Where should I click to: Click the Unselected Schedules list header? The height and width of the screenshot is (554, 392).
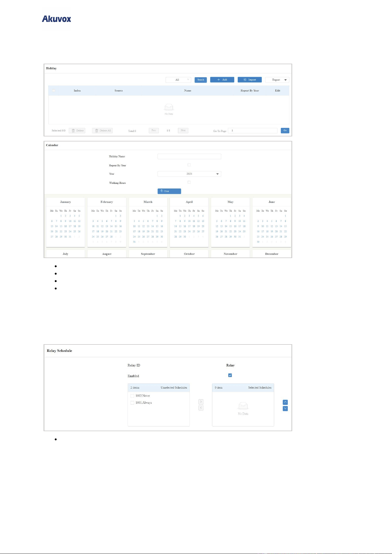pos(159,388)
